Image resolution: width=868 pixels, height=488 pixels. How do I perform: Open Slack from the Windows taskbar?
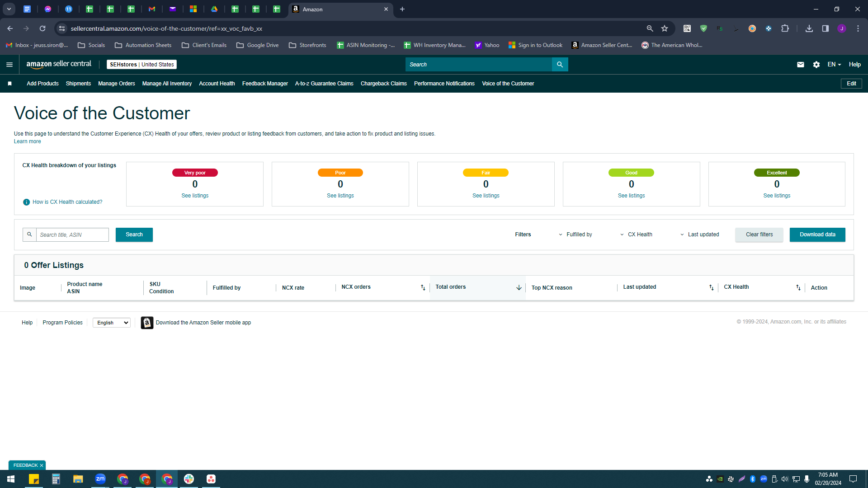pos(189,479)
